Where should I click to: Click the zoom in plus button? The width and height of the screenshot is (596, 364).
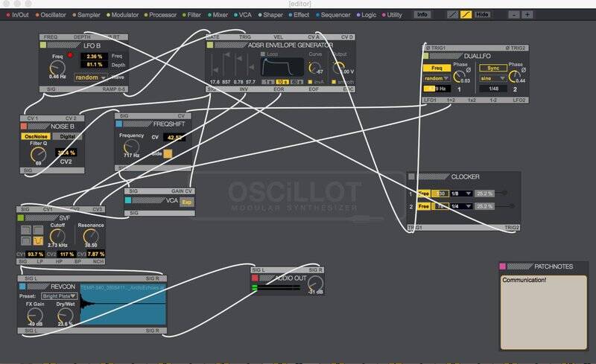527,14
